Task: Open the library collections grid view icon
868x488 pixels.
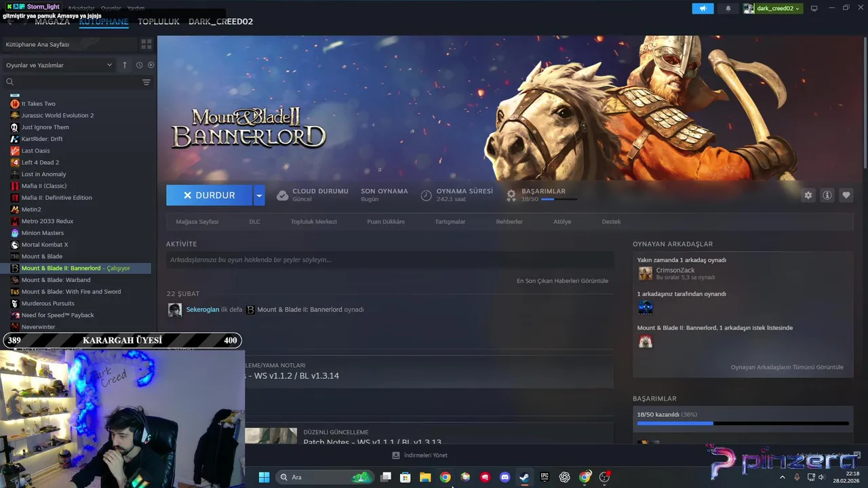Action: pos(146,44)
